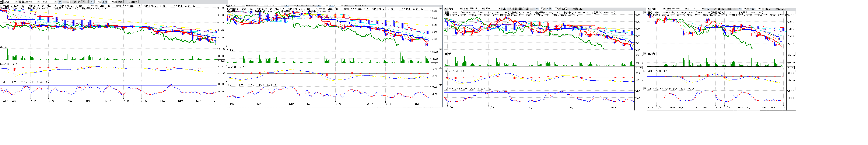The height and width of the screenshot is (145, 868).
Task: Click the minute interval field showing 30
Action: pyautogui.click(x=542, y=9)
